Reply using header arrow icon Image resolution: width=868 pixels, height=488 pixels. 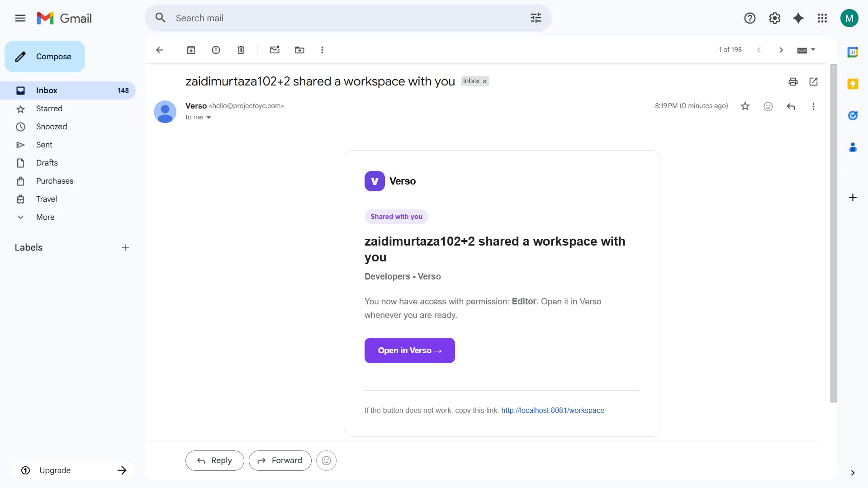tap(791, 106)
